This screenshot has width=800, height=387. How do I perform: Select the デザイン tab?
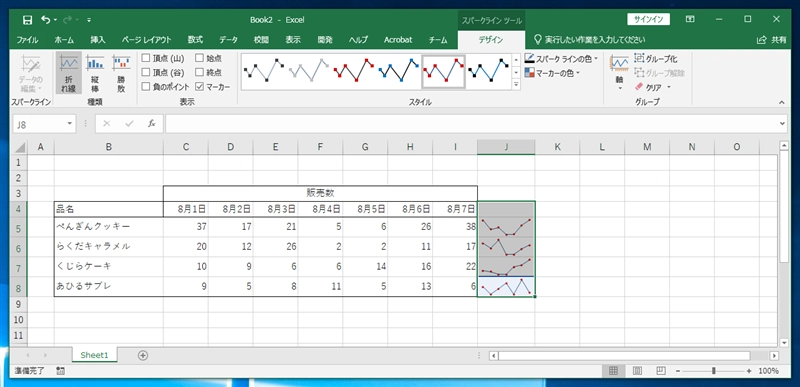pos(490,40)
